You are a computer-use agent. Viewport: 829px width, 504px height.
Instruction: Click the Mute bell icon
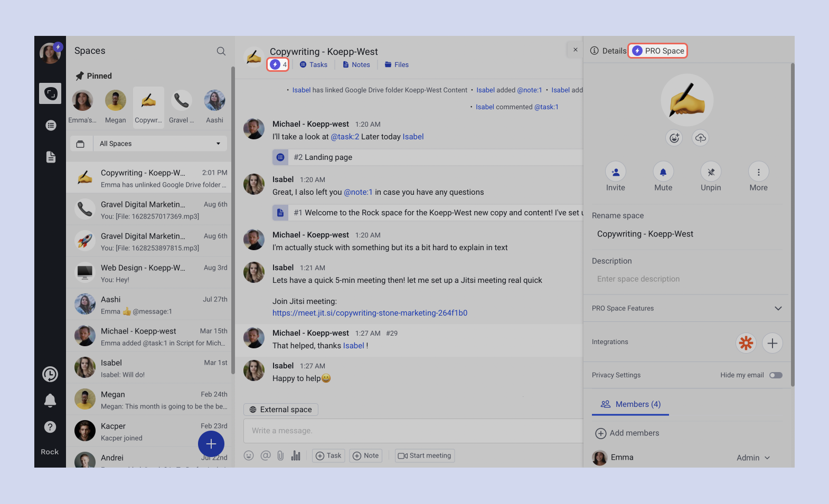(663, 172)
